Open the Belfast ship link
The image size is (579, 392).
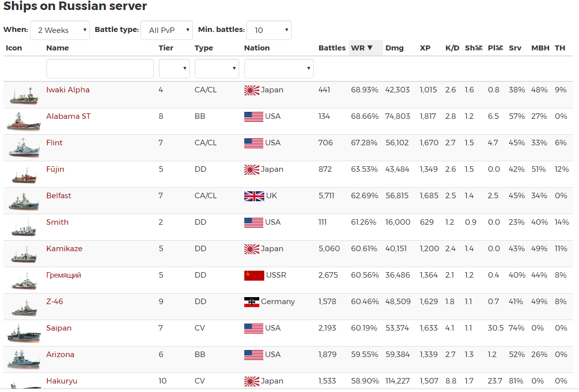point(58,196)
